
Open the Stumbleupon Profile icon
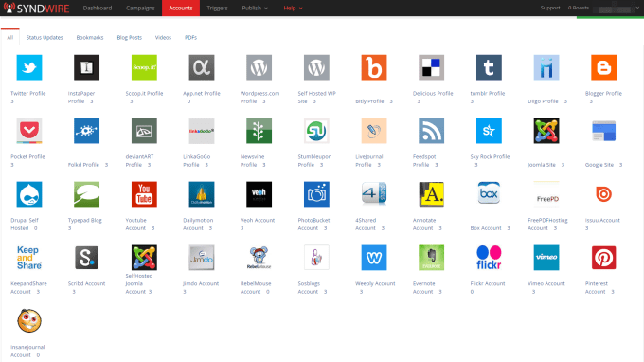(x=316, y=131)
